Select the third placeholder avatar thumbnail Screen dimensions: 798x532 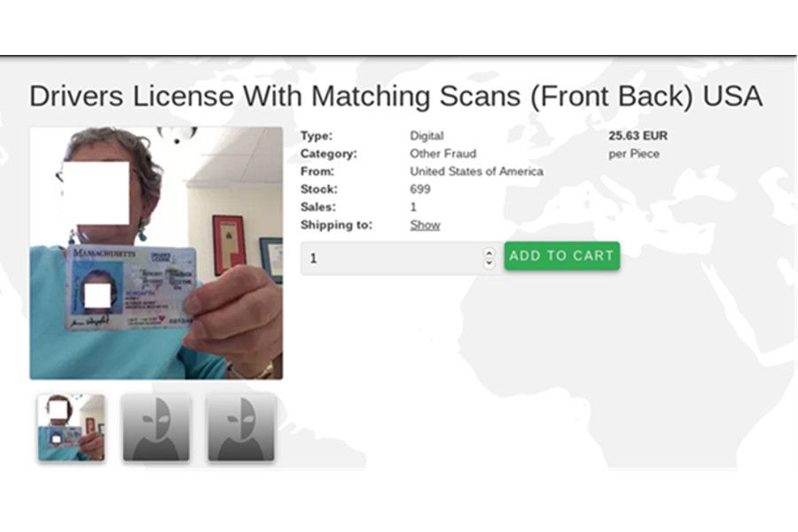(x=241, y=428)
